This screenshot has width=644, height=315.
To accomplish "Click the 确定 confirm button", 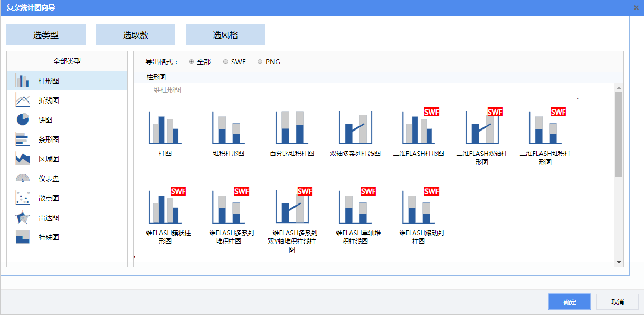I will coord(569,302).
